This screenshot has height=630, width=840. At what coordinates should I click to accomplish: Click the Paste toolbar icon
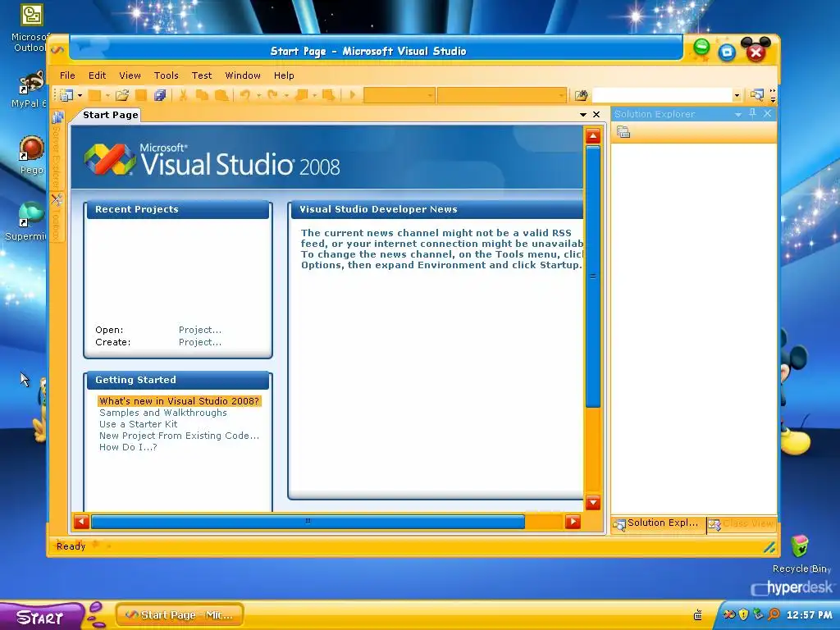tap(221, 95)
